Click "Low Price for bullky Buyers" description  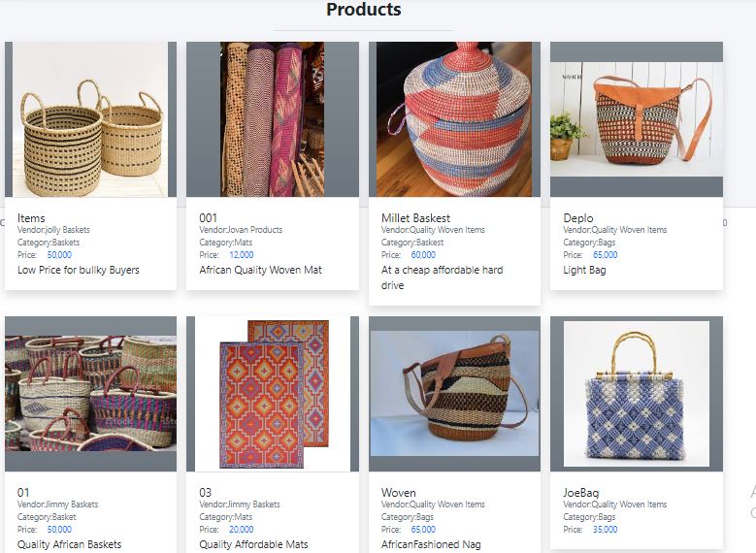pos(79,270)
